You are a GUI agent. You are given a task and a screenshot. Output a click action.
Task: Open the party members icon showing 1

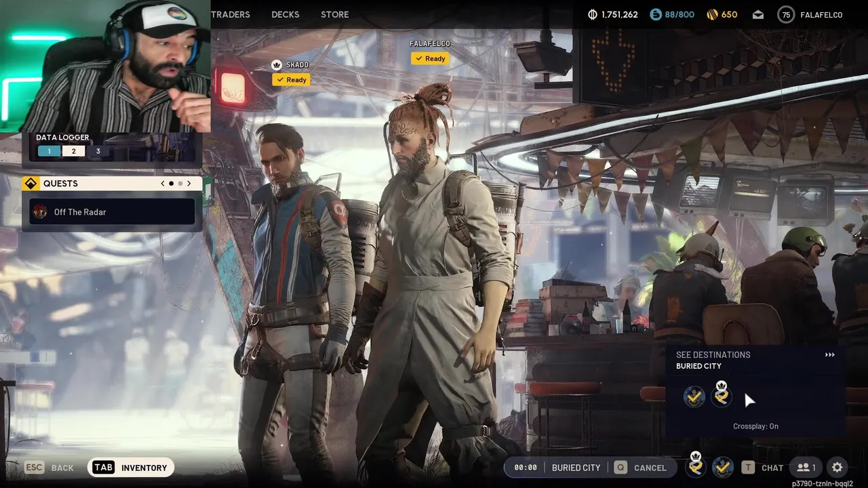coord(806,468)
